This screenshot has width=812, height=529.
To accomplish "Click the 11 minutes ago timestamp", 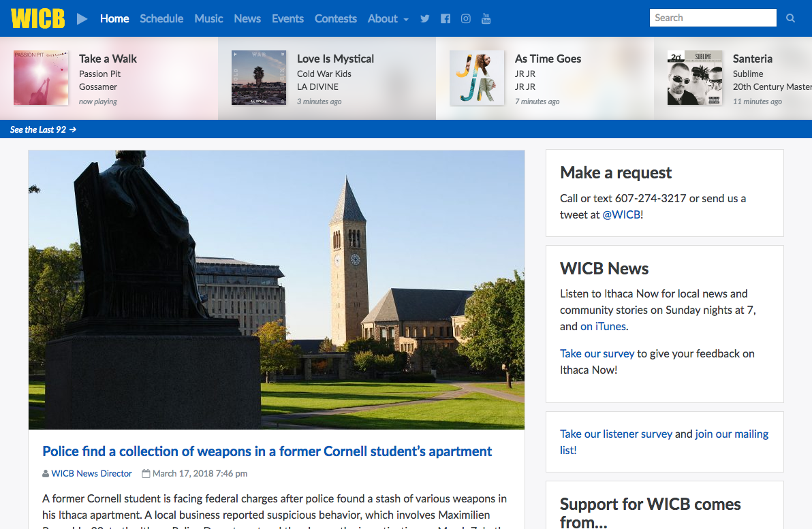I will (x=757, y=101).
